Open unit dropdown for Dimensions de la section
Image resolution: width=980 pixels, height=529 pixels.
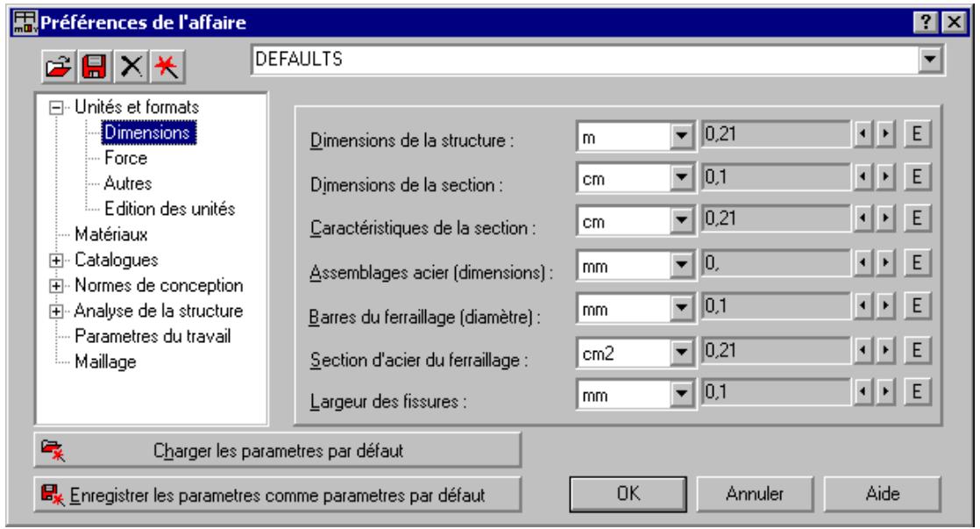click(681, 178)
